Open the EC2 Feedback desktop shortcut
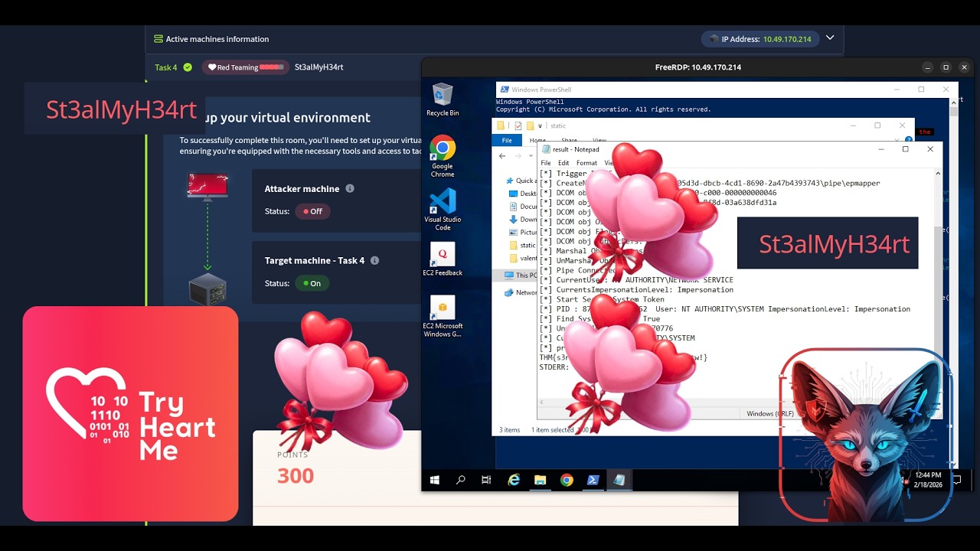980x551 pixels. pyautogui.click(x=443, y=259)
